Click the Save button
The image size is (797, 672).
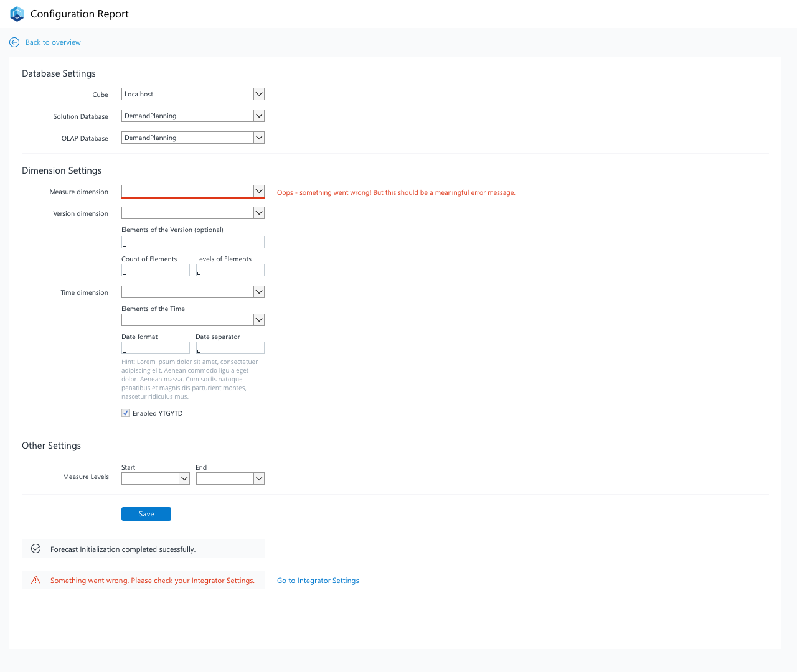(146, 514)
